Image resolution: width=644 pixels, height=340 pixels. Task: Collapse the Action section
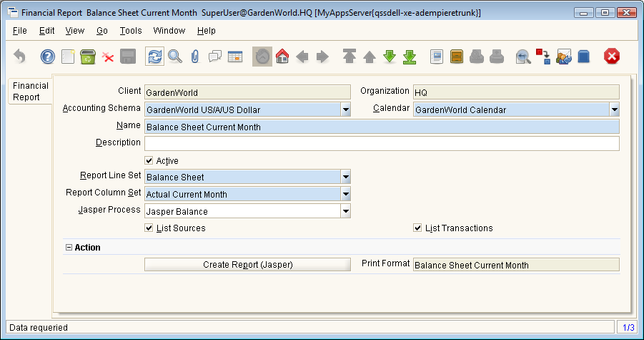pyautogui.click(x=69, y=248)
